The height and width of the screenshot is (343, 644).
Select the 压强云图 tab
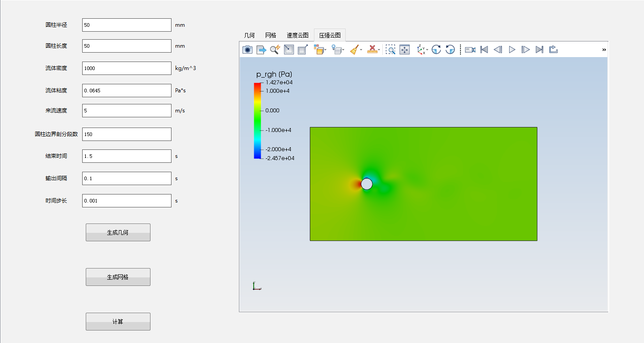tap(330, 35)
